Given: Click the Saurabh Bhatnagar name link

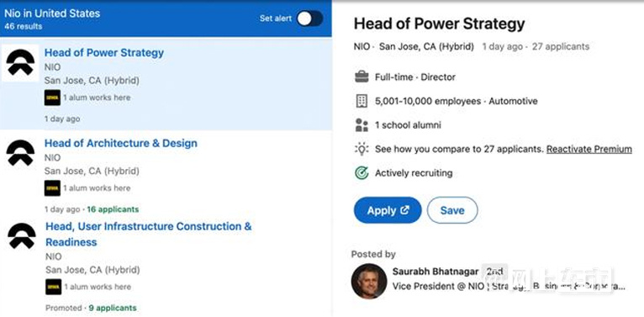Looking at the screenshot, I should (435, 272).
